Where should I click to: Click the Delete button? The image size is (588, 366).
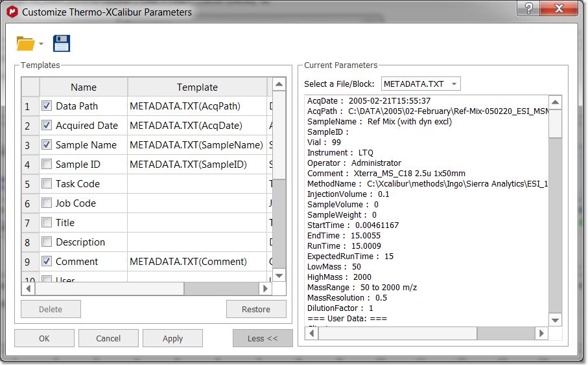pyautogui.click(x=51, y=309)
